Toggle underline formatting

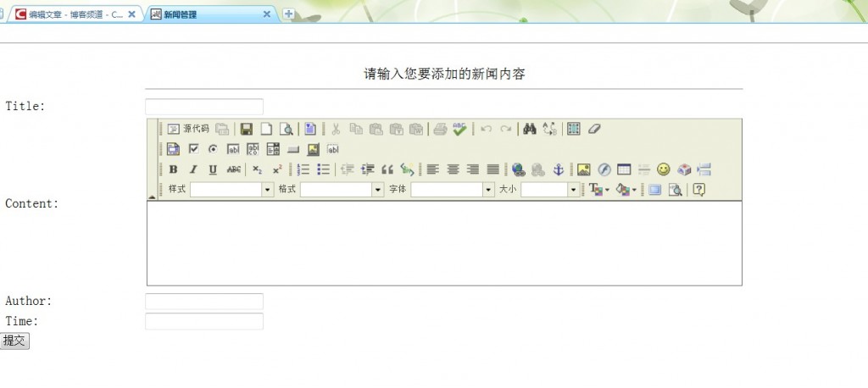click(213, 169)
